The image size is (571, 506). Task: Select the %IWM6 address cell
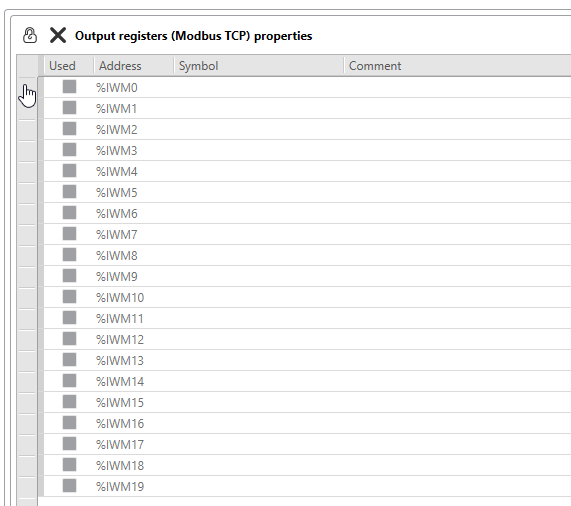click(x=134, y=213)
